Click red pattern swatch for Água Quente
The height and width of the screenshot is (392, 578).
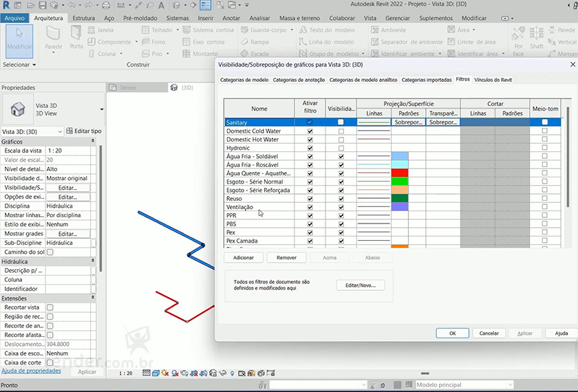(400, 173)
